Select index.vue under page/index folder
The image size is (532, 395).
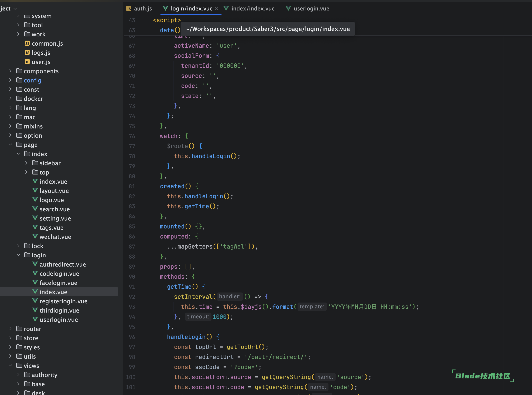point(53,181)
